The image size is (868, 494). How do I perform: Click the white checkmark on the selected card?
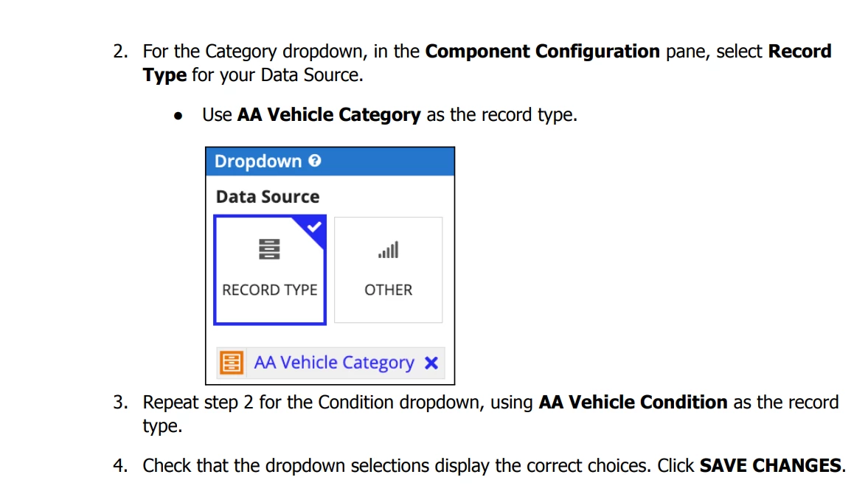point(314,227)
